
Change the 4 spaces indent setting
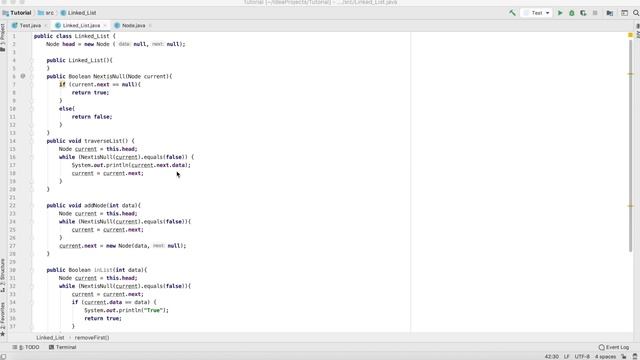click(x=605, y=357)
